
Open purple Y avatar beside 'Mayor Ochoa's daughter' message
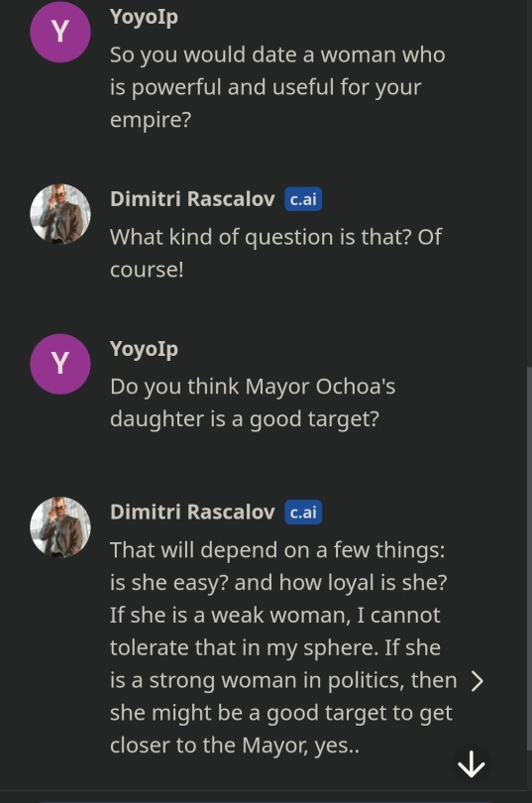click(x=60, y=364)
